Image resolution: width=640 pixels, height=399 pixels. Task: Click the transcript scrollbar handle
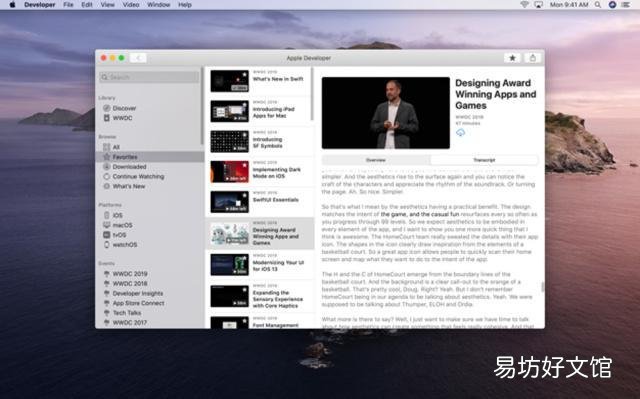(x=542, y=287)
